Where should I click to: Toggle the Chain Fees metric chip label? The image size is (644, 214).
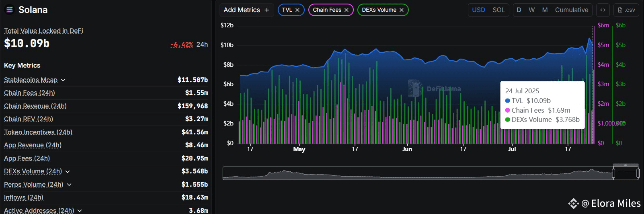pyautogui.click(x=327, y=10)
